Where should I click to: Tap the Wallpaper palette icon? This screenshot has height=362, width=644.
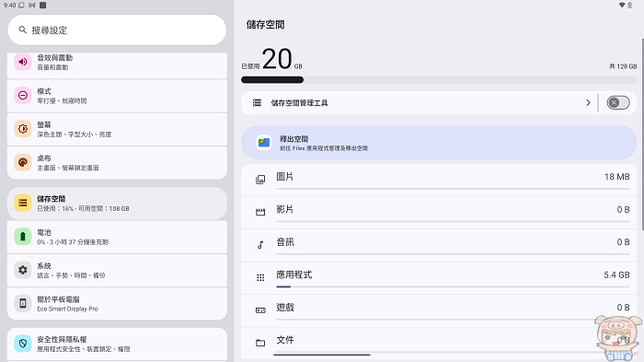(23, 162)
